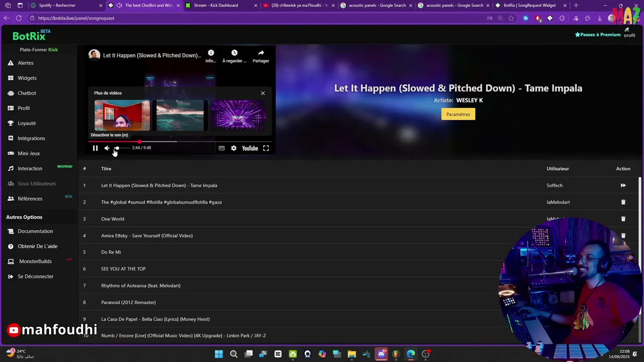Screen dimensions: 644x362
Task: Close the 'Plus de vidéos' overlay
Action: tap(263, 93)
